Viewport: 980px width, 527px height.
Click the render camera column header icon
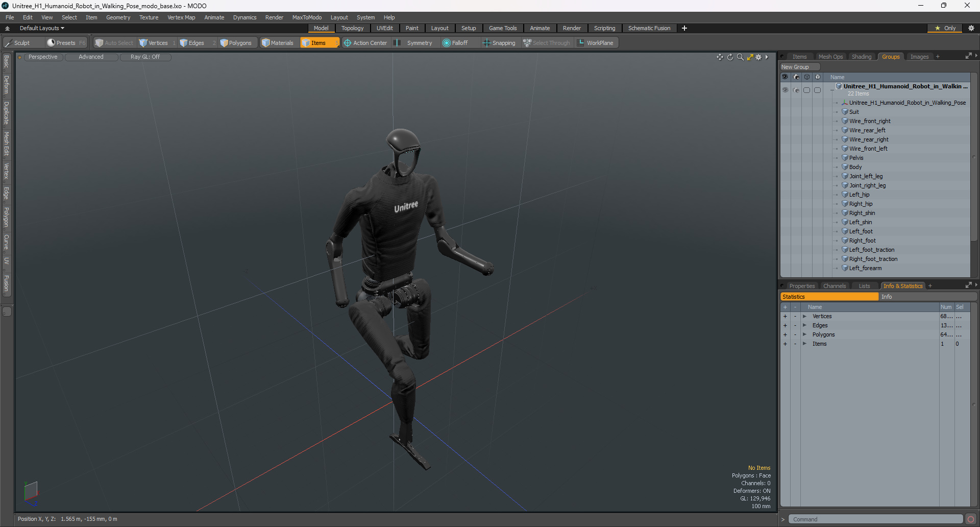tap(796, 77)
